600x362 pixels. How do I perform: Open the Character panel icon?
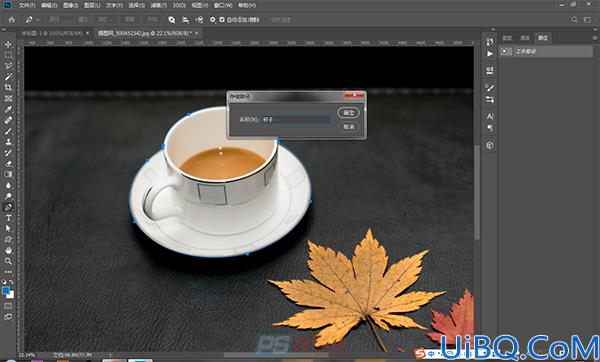pyautogui.click(x=490, y=116)
